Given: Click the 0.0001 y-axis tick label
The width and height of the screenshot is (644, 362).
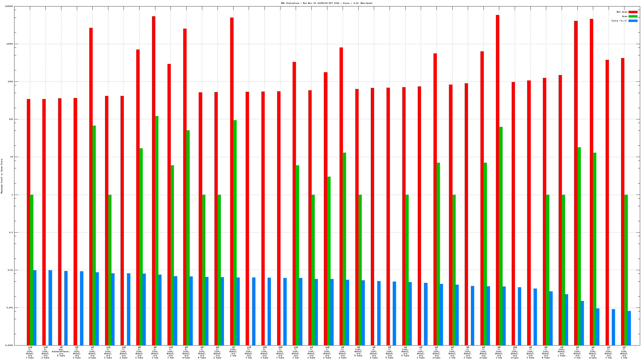Looking at the screenshot, I should (9, 345).
